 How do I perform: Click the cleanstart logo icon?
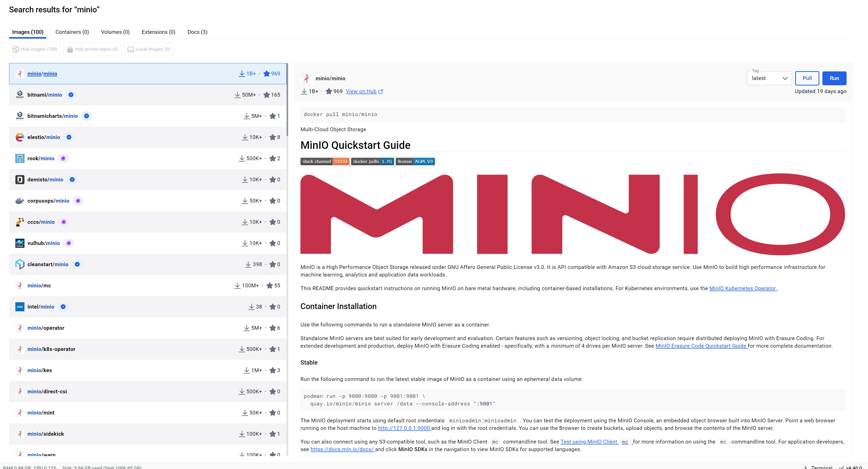tap(20, 264)
